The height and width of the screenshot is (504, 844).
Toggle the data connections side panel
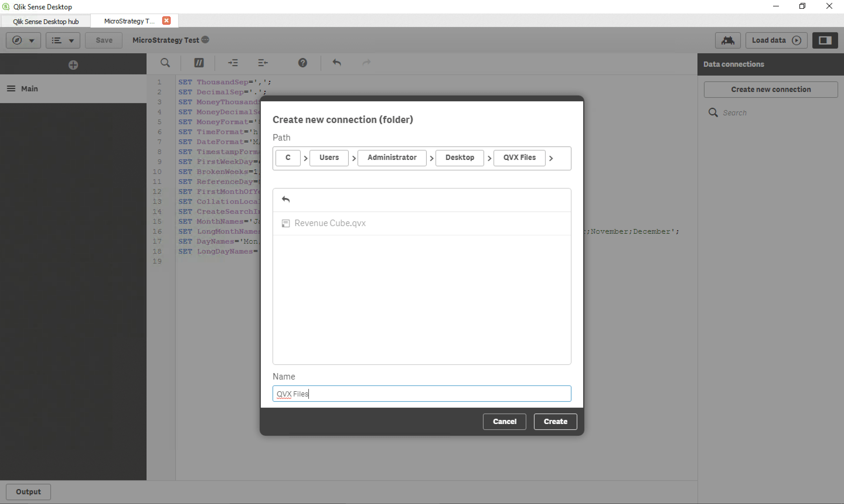825,40
